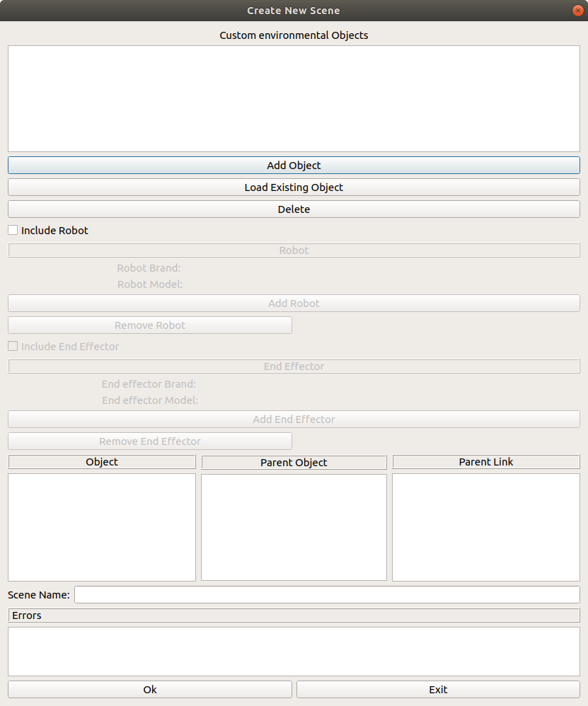Click the Add End Effector button
This screenshot has height=706, width=588.
click(x=294, y=419)
